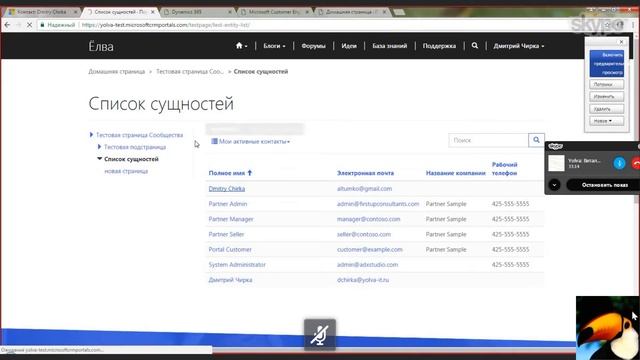This screenshot has width=640, height=360.
Task: Expand the Тестовая подстраница tree node
Action: click(99, 147)
